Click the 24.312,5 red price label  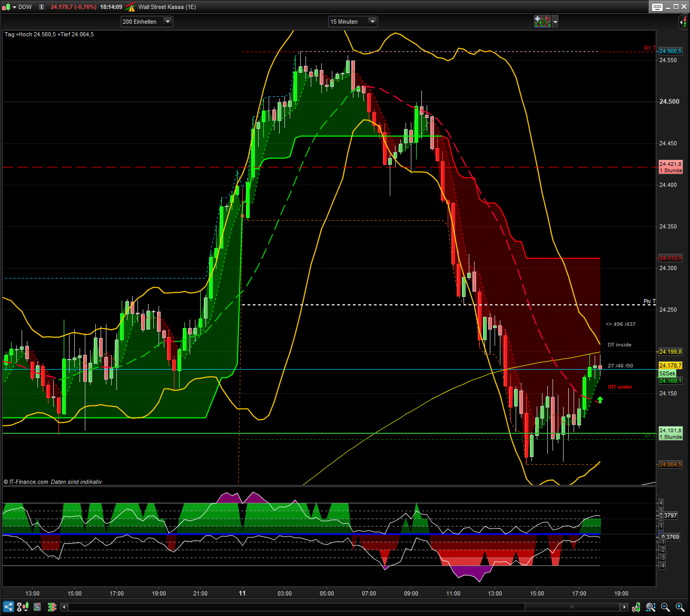[x=671, y=258]
